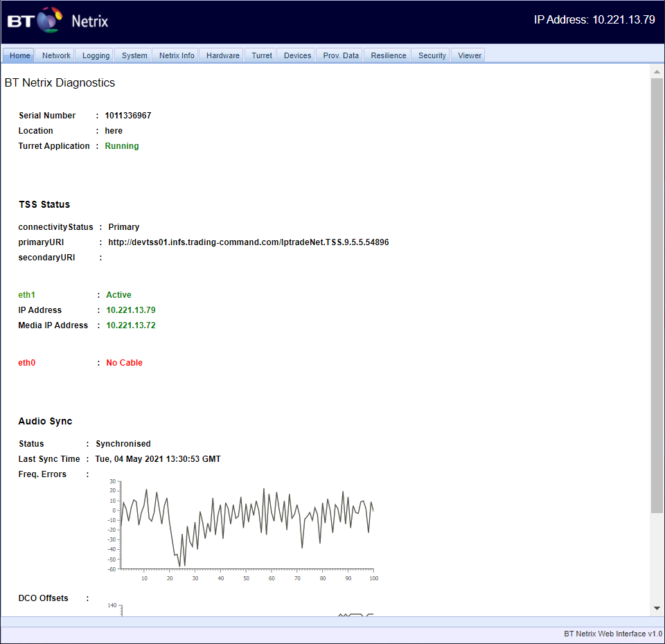Image resolution: width=665 pixels, height=644 pixels.
Task: Click the Netrix product name in header
Action: tap(90, 21)
